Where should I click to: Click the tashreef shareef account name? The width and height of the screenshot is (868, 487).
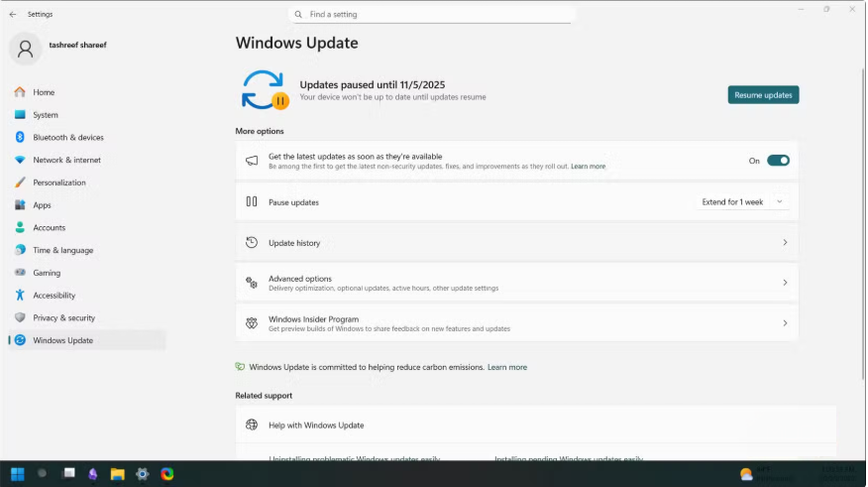tap(77, 45)
